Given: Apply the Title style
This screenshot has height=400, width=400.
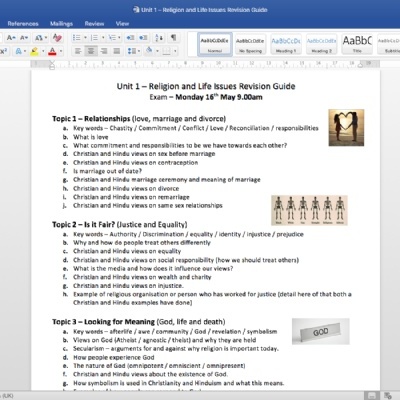Looking at the screenshot, I should click(357, 44).
